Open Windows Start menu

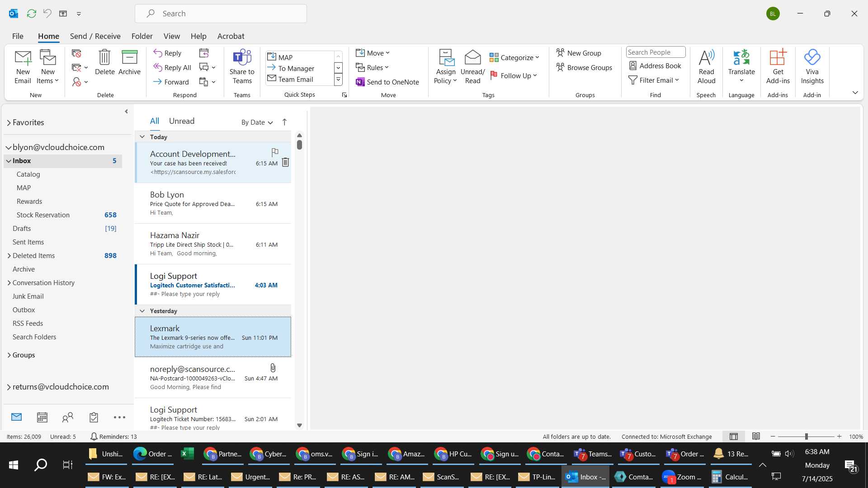[14, 465]
